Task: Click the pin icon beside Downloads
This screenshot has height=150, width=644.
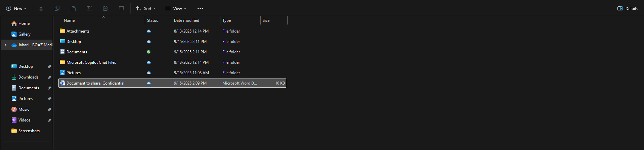Action: (x=49, y=77)
